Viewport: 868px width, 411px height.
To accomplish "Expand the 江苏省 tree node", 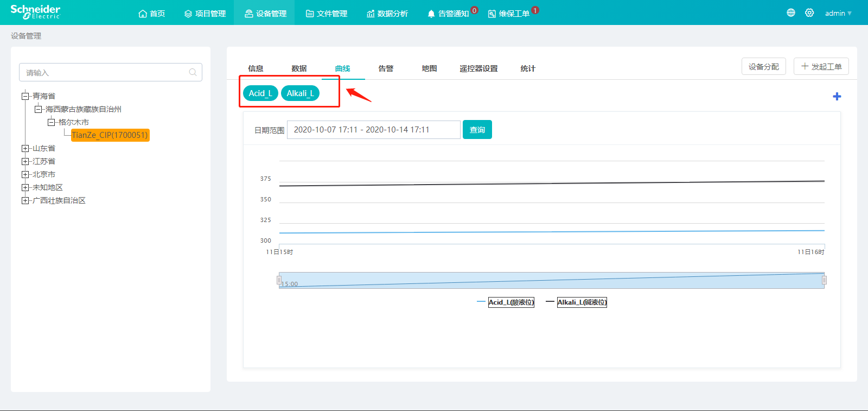I will click(25, 161).
